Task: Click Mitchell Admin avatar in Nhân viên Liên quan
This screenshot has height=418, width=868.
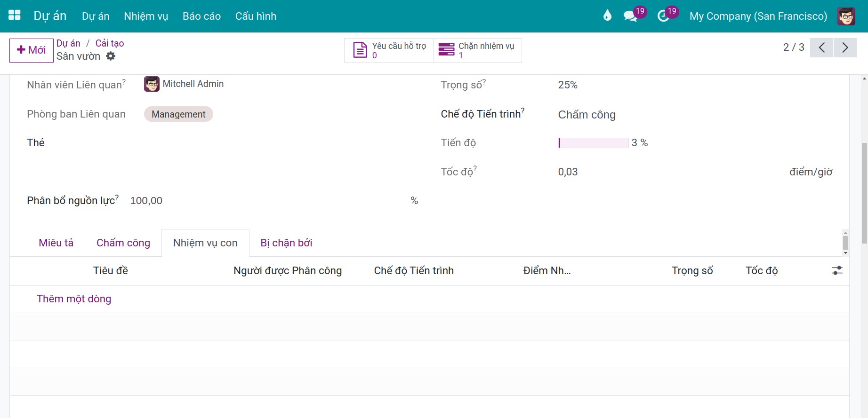Action: tap(152, 84)
